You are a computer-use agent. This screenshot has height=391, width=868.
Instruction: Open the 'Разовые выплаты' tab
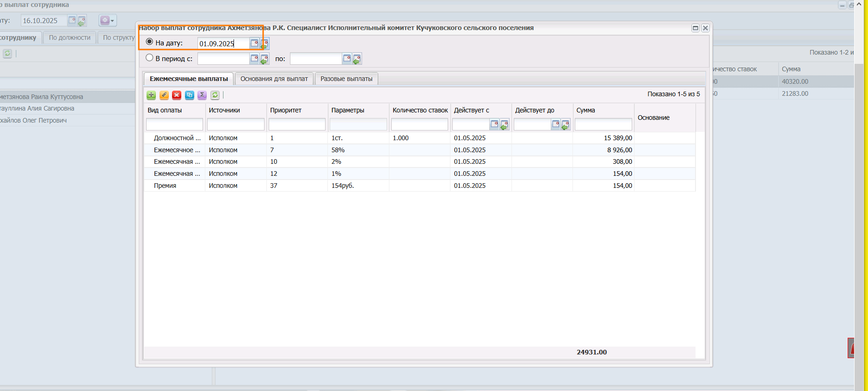[346, 79]
